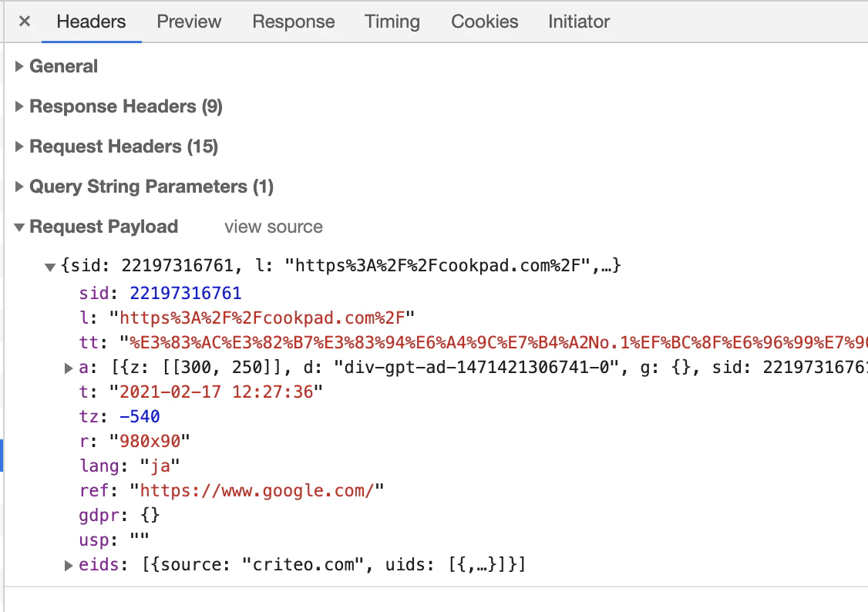Go to the Cookies tab

[484, 22]
